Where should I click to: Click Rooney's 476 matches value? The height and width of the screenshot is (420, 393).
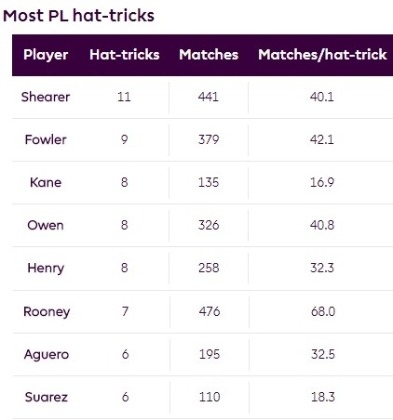tap(209, 312)
